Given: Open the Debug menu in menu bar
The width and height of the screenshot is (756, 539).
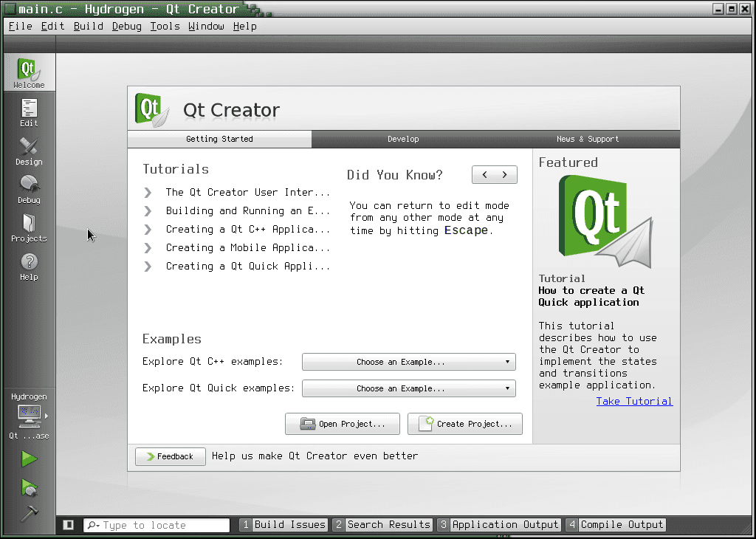Looking at the screenshot, I should click(127, 26).
